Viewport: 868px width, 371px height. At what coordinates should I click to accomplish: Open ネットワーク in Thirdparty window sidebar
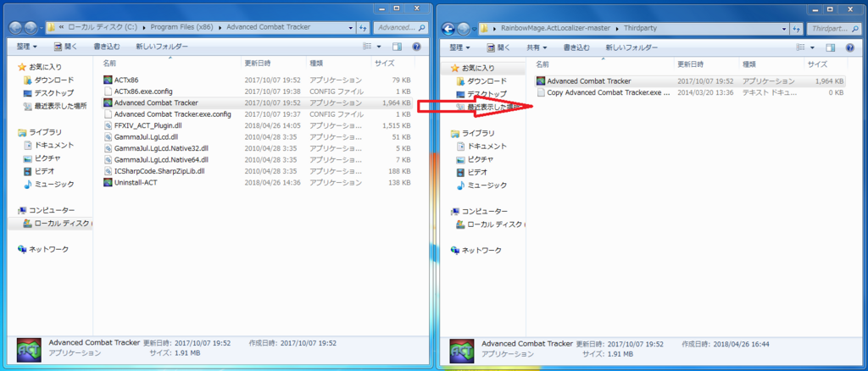click(x=476, y=251)
